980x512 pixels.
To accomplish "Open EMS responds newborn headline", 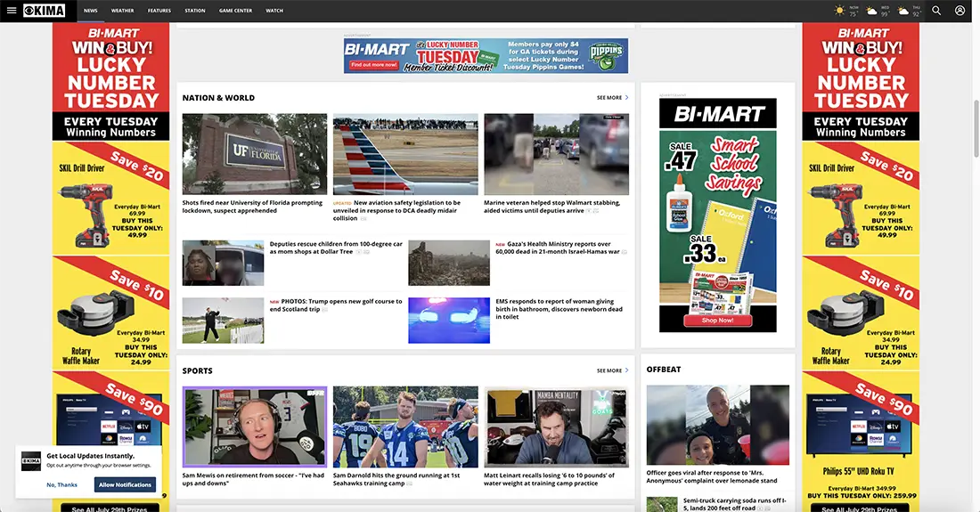I will 559,308.
